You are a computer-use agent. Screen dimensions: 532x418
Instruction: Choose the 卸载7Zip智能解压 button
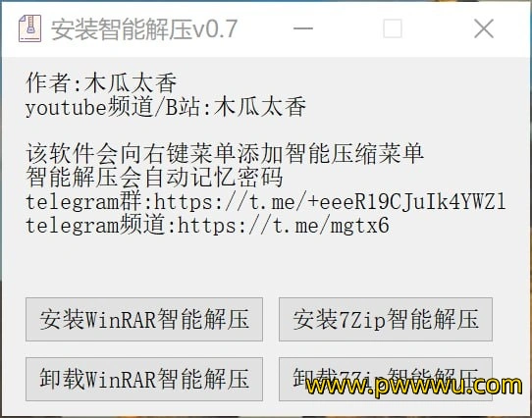pos(386,379)
